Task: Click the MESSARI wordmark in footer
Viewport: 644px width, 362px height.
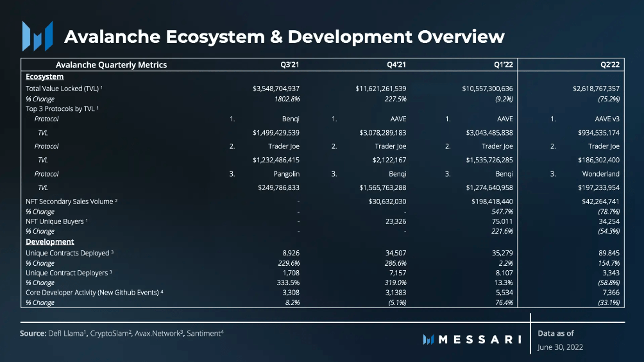Action: (480, 340)
